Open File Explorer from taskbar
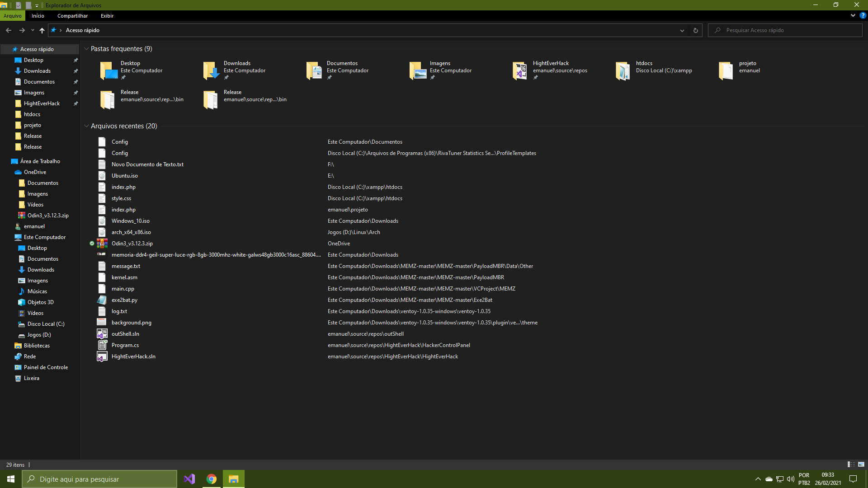The height and width of the screenshot is (488, 868). point(234,479)
